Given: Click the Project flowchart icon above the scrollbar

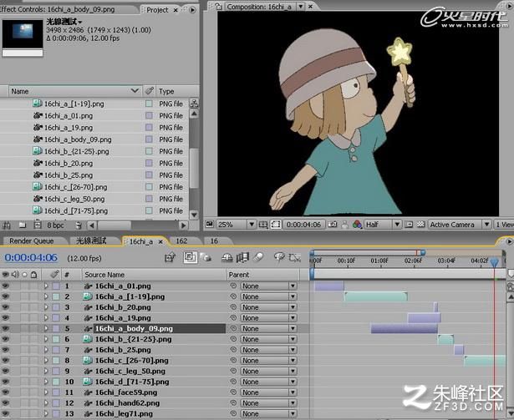Looking at the screenshot, I should click(194, 104).
